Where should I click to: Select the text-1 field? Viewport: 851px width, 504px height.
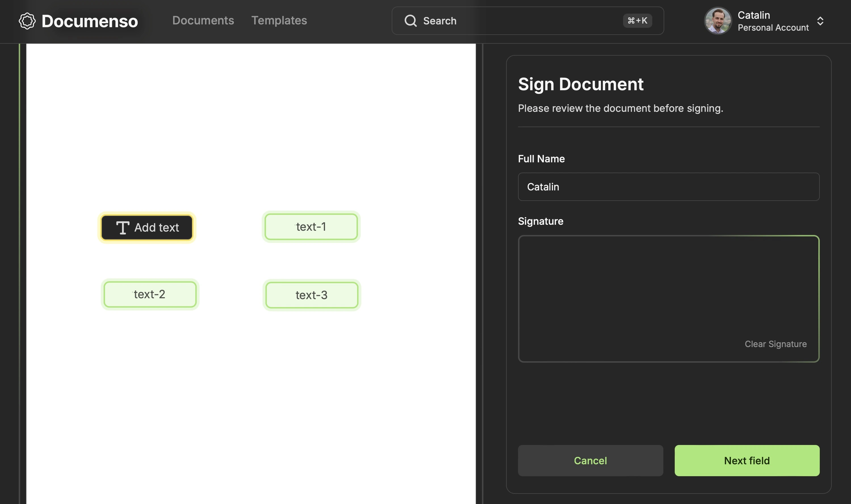click(311, 226)
